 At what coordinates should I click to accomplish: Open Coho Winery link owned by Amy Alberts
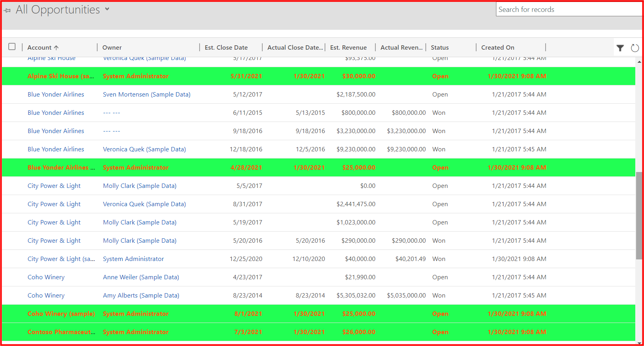[46, 295]
